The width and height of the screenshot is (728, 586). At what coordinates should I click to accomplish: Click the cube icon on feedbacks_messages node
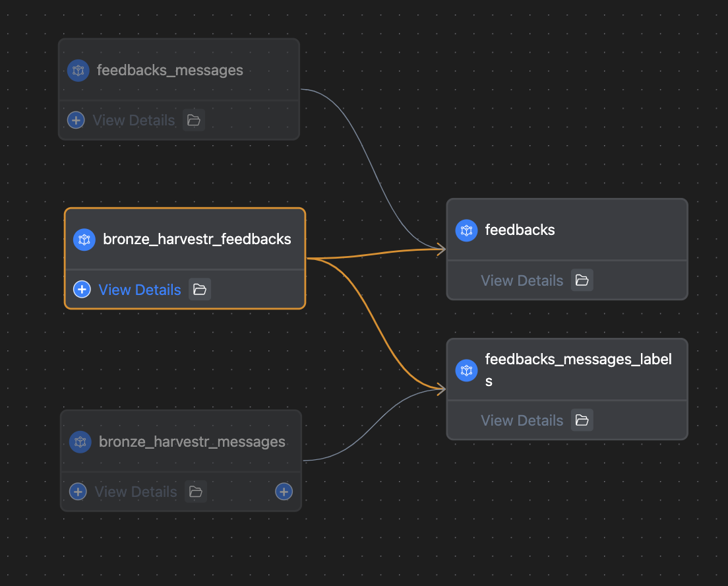click(78, 70)
